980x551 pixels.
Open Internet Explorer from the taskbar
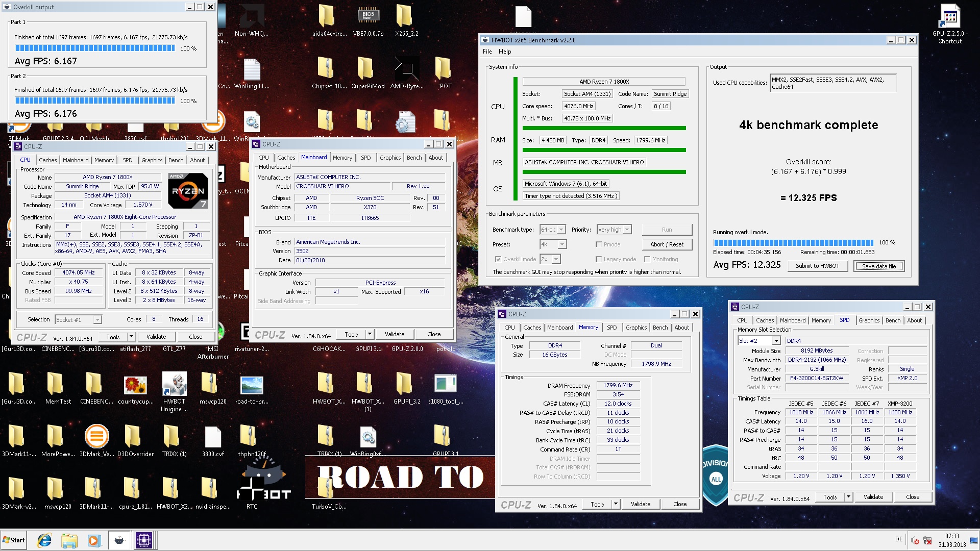[x=44, y=540]
